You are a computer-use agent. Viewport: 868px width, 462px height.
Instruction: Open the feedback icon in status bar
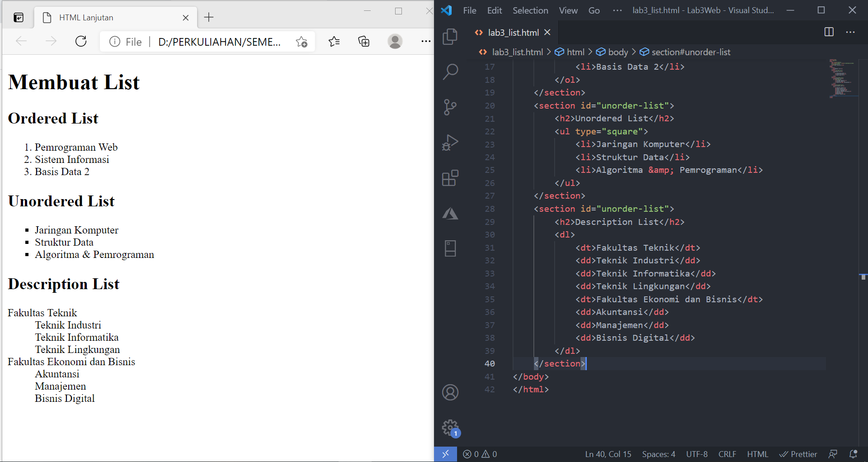pyautogui.click(x=833, y=454)
